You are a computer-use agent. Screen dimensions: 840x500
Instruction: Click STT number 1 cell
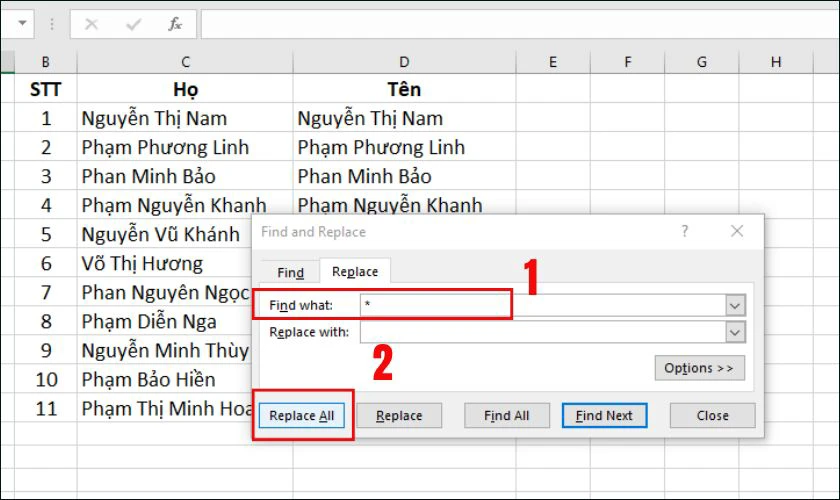click(x=46, y=118)
